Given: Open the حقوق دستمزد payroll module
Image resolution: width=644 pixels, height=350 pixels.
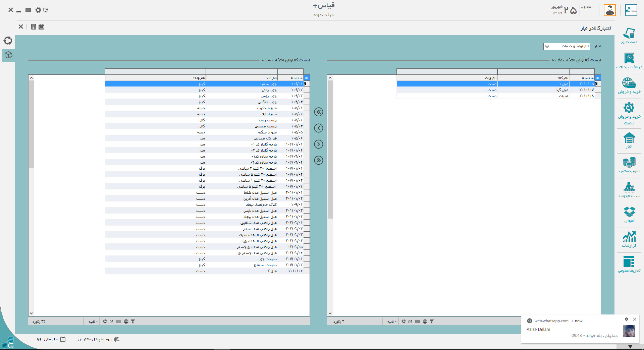Looking at the screenshot, I should [x=629, y=165].
